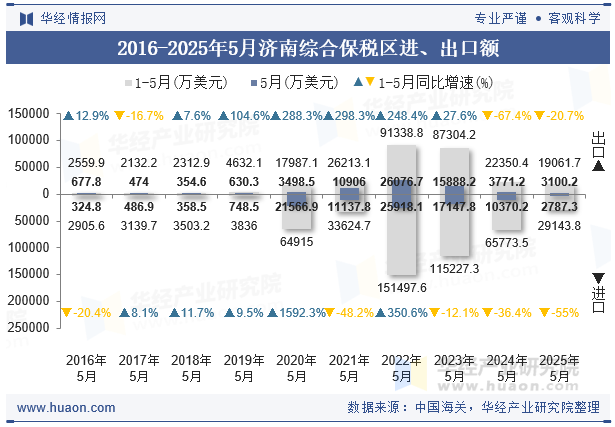Image resolution: width=615 pixels, height=427 pixels.
Task: Click the -36.4% import growth marker
Action: pyautogui.click(x=507, y=313)
